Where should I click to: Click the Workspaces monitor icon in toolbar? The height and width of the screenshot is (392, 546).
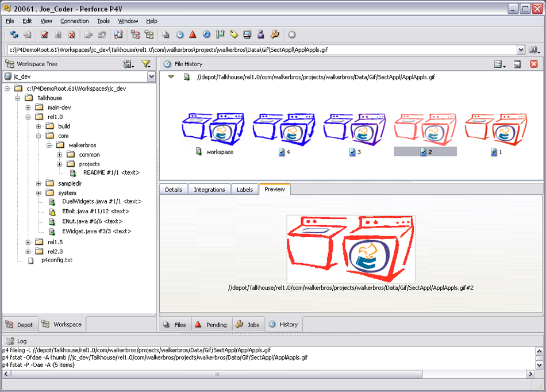coord(247,35)
